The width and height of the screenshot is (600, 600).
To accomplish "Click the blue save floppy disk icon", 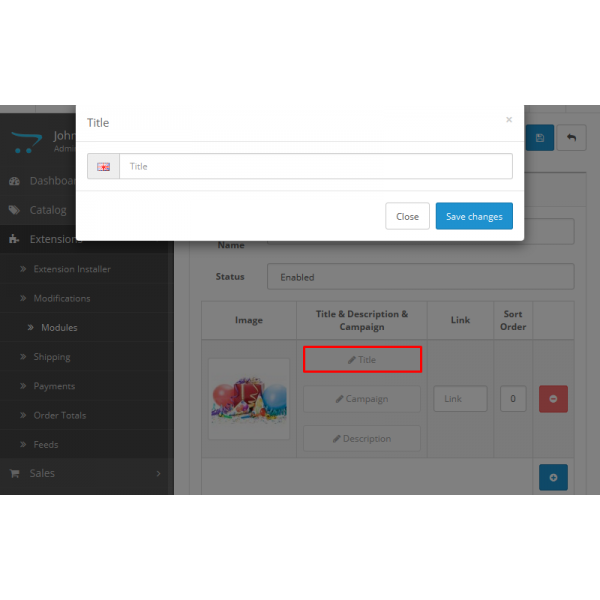I will (540, 138).
